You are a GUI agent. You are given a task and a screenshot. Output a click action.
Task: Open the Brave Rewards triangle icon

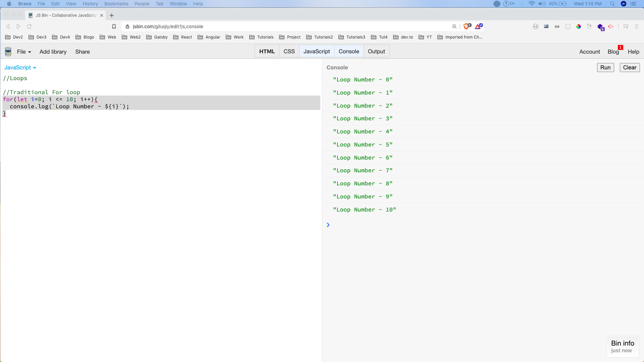pyautogui.click(x=479, y=26)
